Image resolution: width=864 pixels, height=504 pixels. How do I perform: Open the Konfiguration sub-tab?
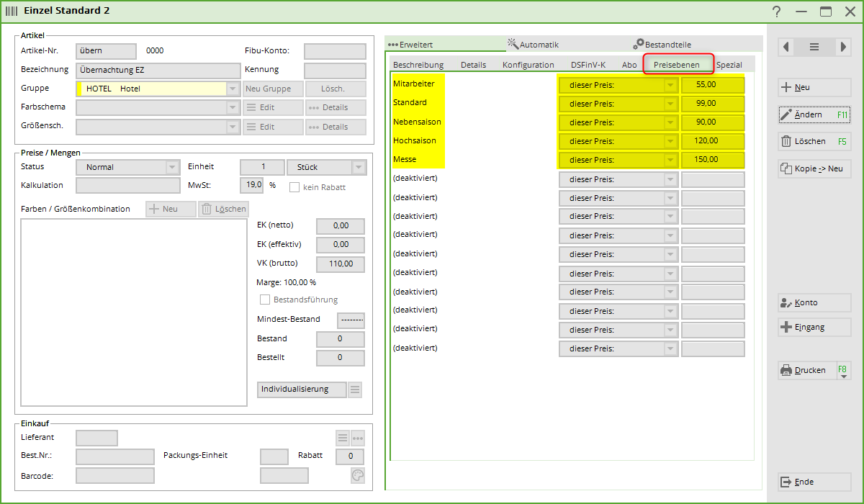tap(528, 65)
